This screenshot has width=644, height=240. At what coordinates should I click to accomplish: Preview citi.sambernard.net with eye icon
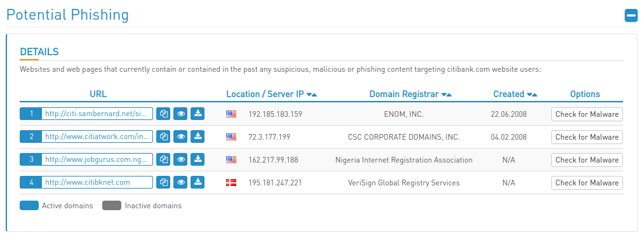181,114
